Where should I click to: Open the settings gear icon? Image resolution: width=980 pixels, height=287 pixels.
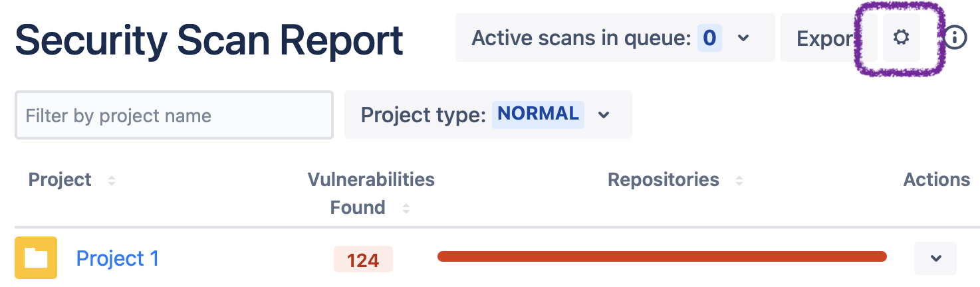(x=901, y=38)
